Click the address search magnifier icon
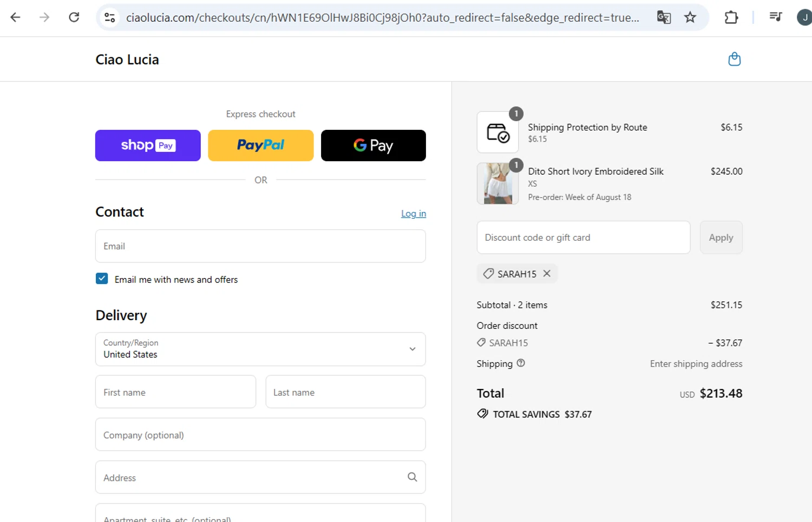 [x=412, y=477]
